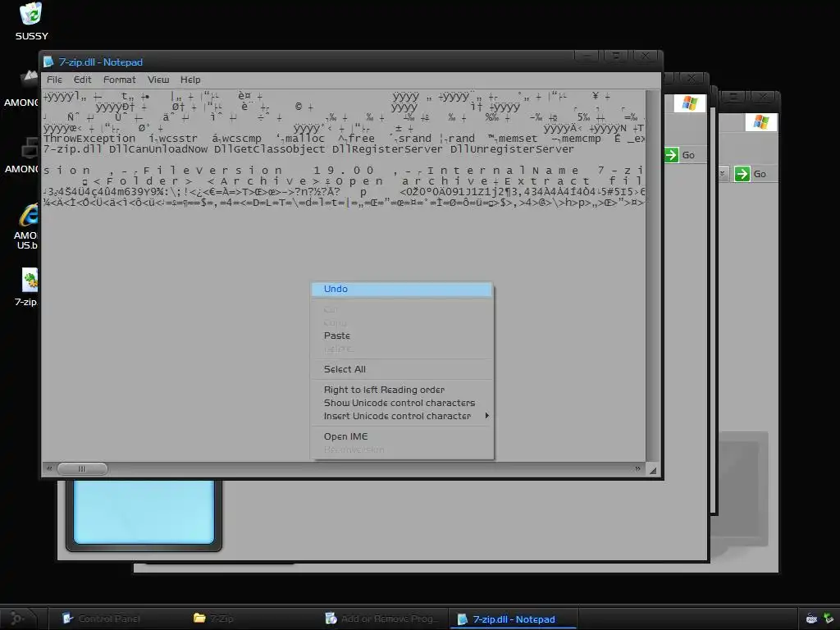Click the DllRegisterServer text in Notepad

click(387, 149)
